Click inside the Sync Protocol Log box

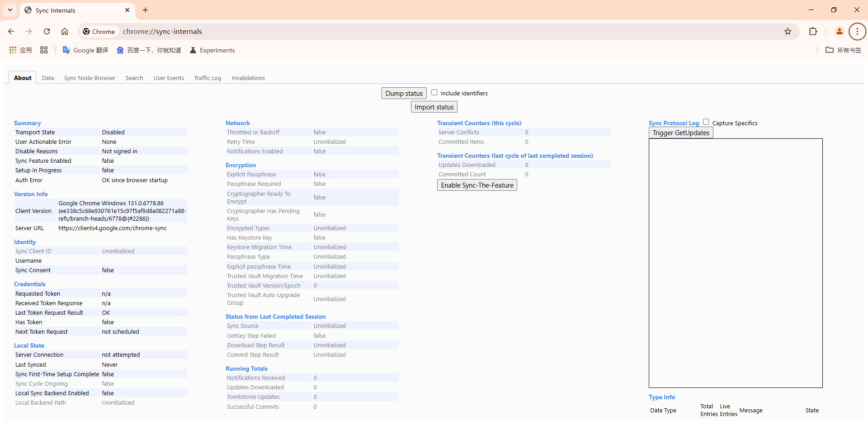(x=736, y=263)
